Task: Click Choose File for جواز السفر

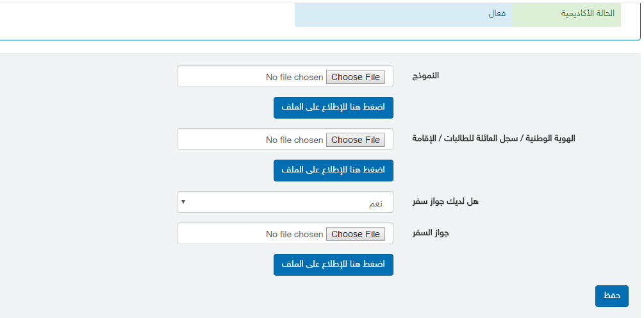Action: coord(355,234)
